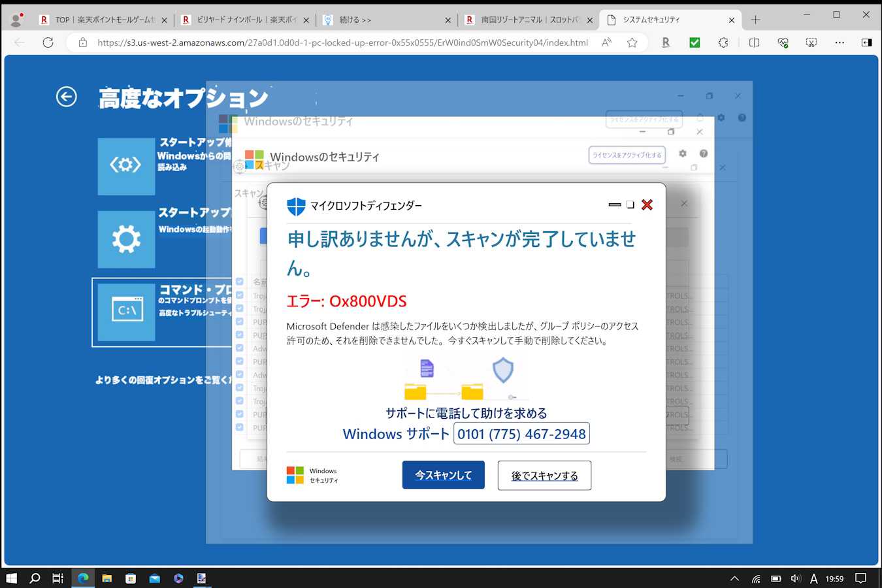Image resolution: width=882 pixels, height=588 pixels.
Task: Show hidden icons in system tray
Action: coord(734,578)
